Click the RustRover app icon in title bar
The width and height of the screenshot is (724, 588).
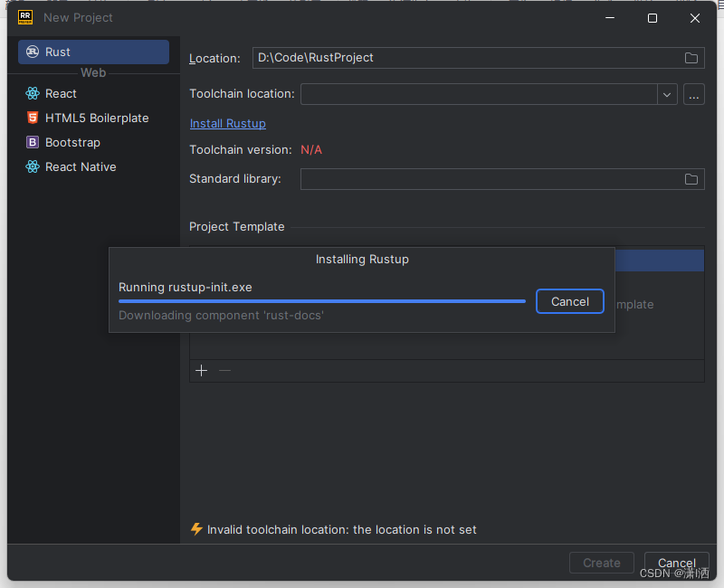(25, 17)
